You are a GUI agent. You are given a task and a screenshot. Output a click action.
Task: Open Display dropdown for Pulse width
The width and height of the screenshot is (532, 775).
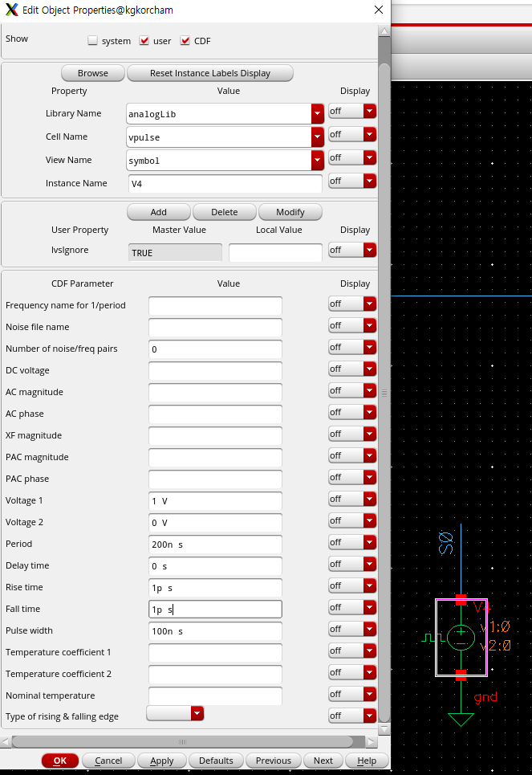pyautogui.click(x=369, y=629)
